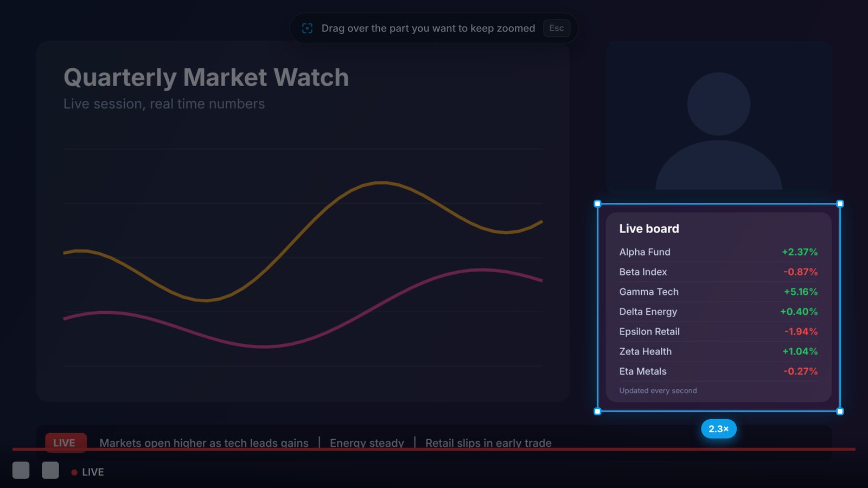868x488 pixels.
Task: Click the "Gamma Tech" row label
Action: point(649,292)
